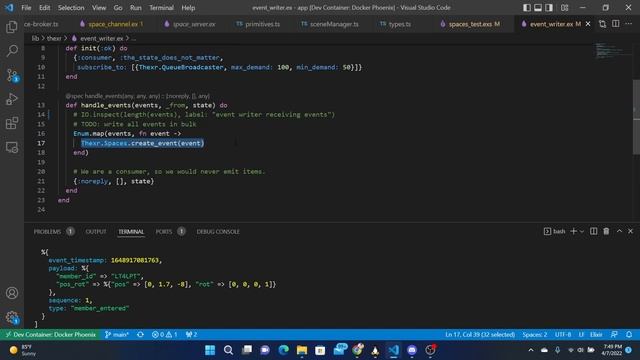Change encoding via UTF-8
Screen dimensions: 640x360
coord(562,335)
